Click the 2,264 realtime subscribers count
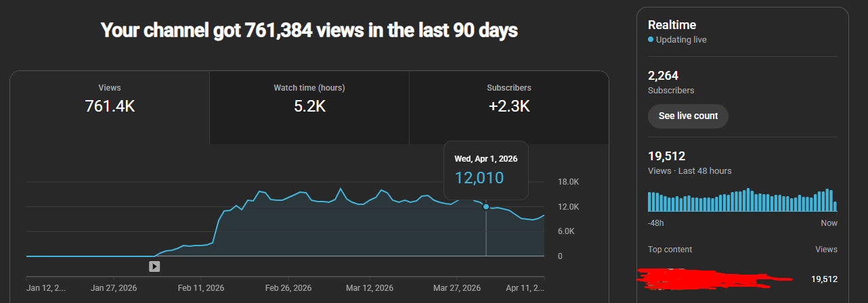This screenshot has width=868, height=303. click(x=664, y=76)
